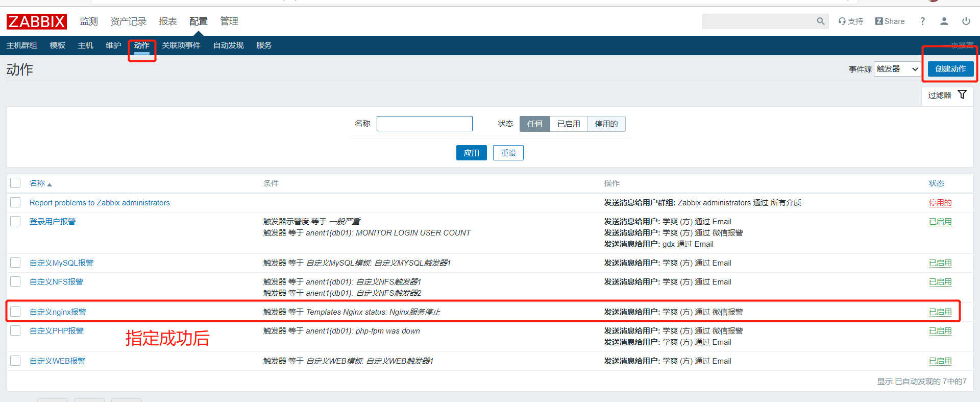980x402 pixels.
Task: Click the 创建动作 button
Action: pos(950,69)
